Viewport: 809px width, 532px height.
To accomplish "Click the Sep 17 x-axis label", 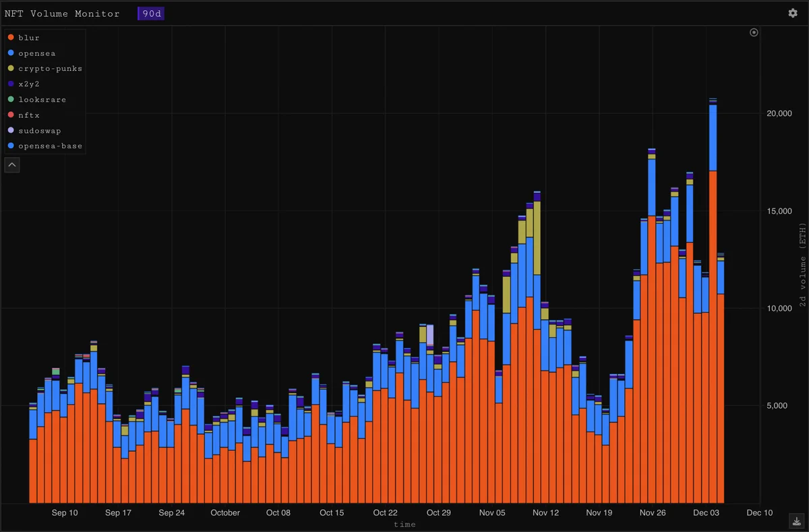I will (x=118, y=513).
